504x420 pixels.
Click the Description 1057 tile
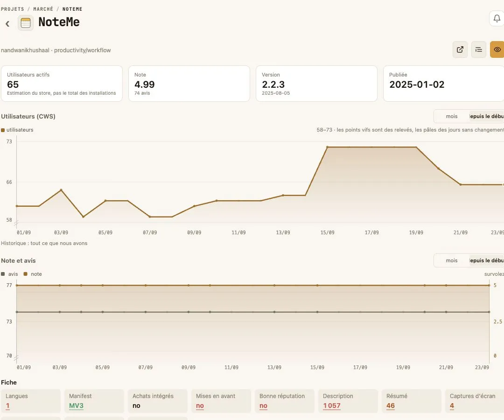click(348, 401)
